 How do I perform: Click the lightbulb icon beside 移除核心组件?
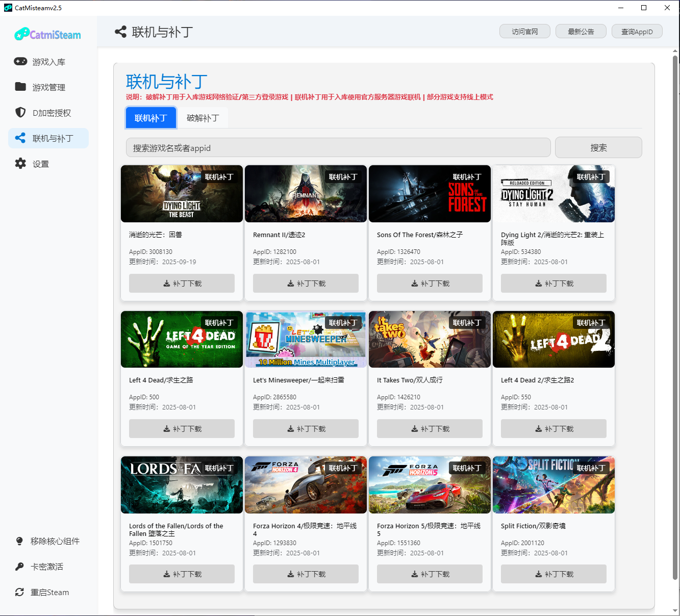pos(19,541)
